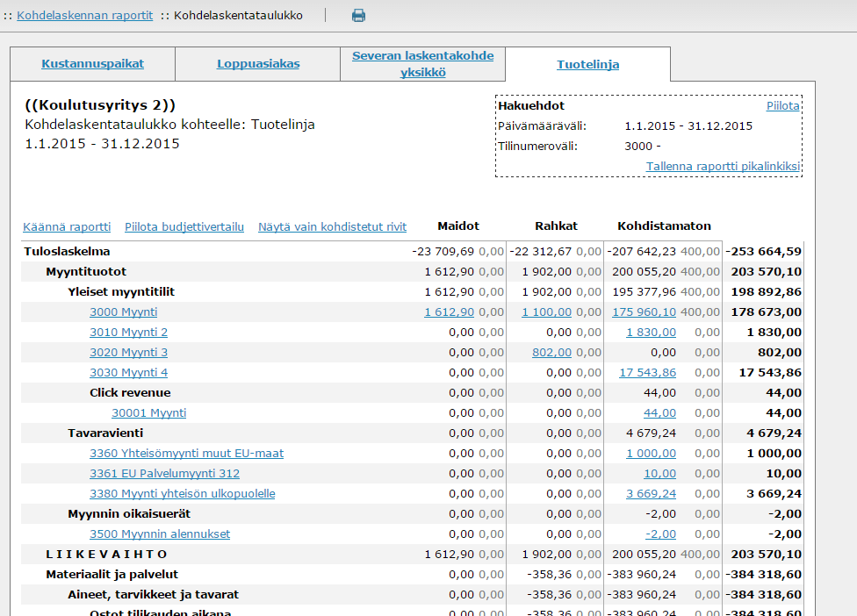Select Severan laskentakohde yksikkö tab

[422, 63]
